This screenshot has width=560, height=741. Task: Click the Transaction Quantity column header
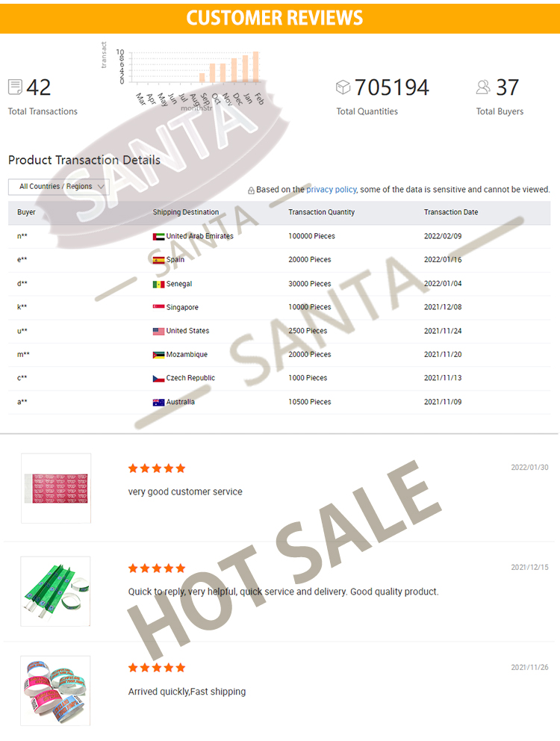coord(321,212)
